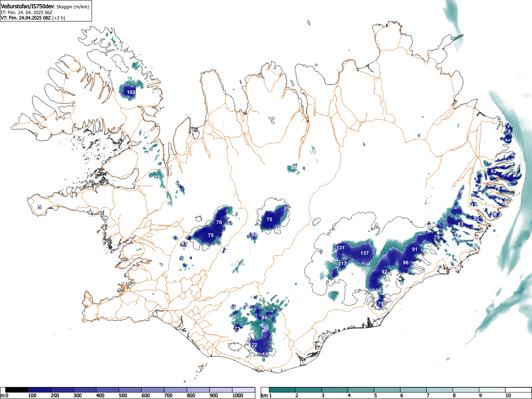Image resolution: width=532 pixels, height=399 pixels.
Task: Pick the black 0–100 m legend swatch
Action: [17, 390]
